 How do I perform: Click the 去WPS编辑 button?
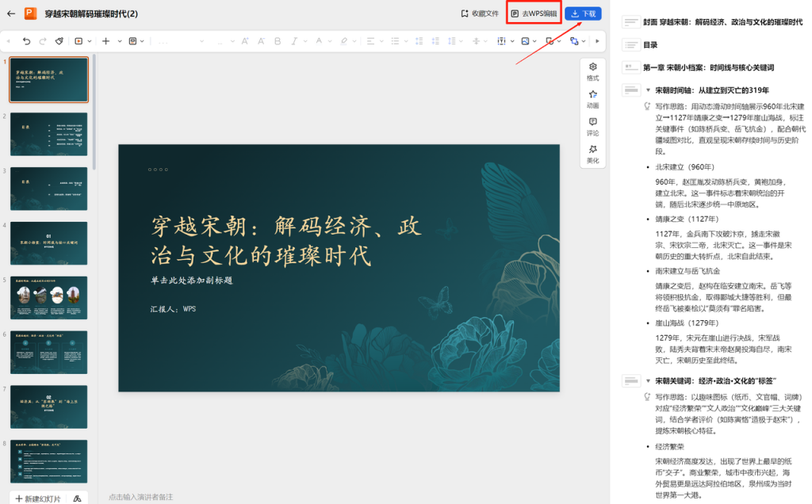coord(534,13)
